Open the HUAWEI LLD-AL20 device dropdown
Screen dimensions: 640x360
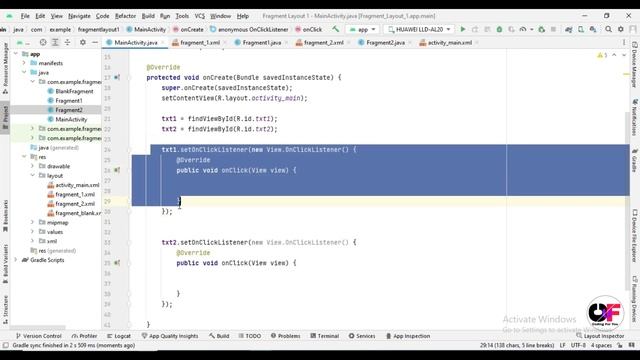pos(419,29)
